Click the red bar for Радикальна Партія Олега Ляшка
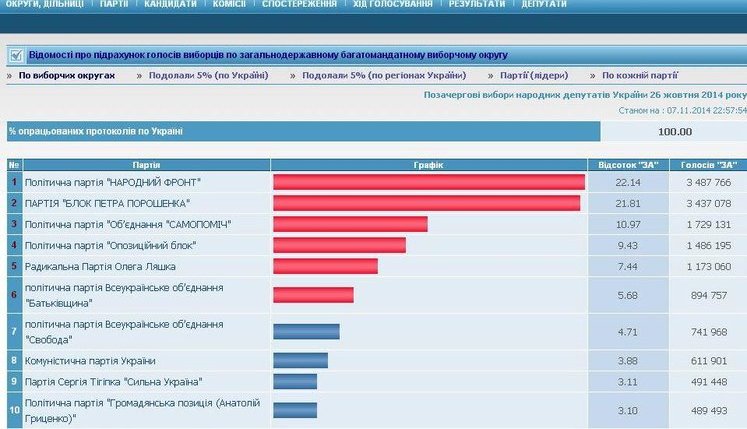747x429 pixels. click(325, 266)
